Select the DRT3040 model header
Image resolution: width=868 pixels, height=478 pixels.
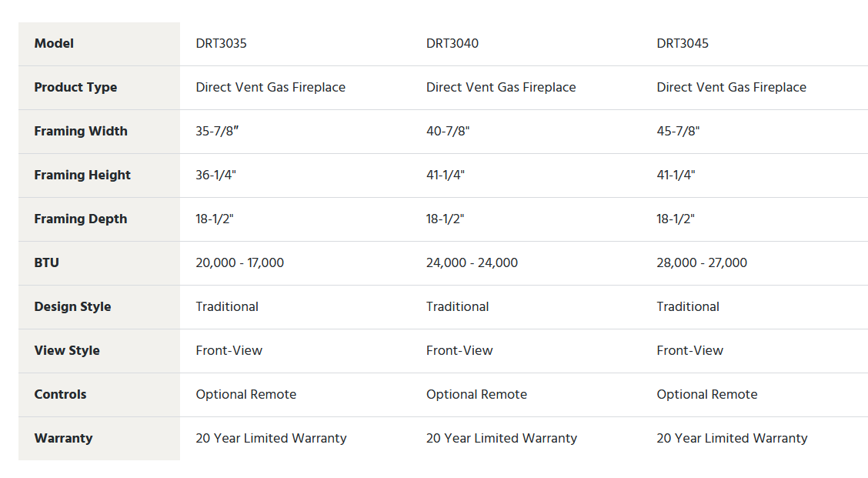pyautogui.click(x=452, y=43)
